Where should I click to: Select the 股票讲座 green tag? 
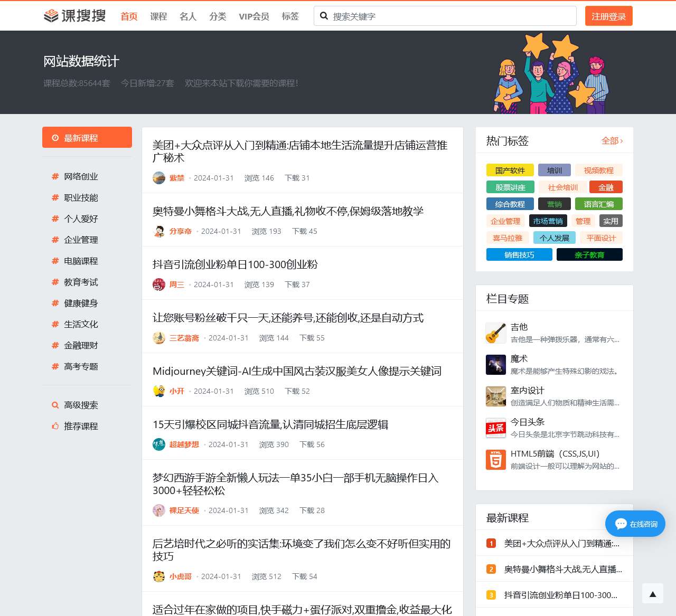(x=510, y=187)
